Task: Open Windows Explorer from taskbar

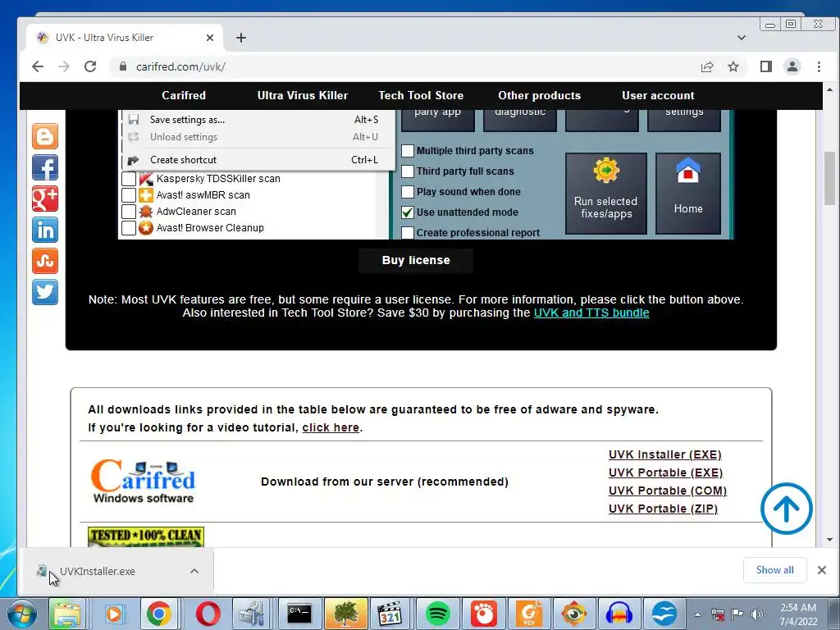Action: point(66,614)
